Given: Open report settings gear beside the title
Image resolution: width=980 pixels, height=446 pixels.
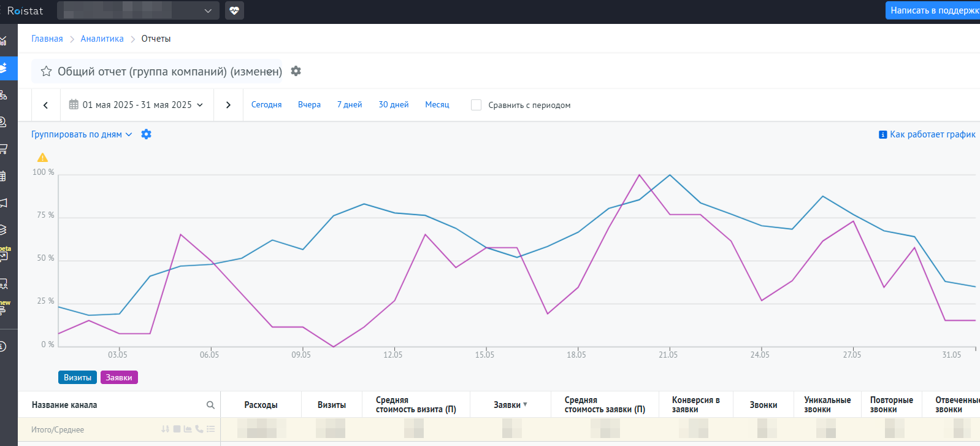Looking at the screenshot, I should point(296,71).
